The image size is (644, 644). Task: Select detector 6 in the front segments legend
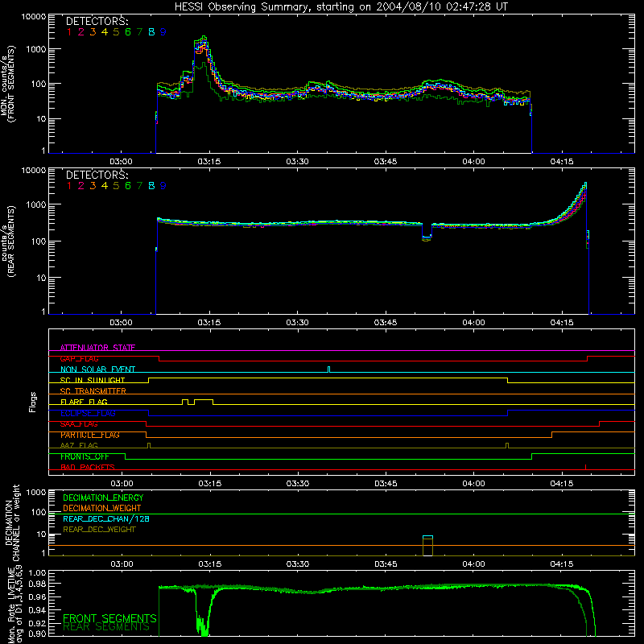[x=128, y=32]
